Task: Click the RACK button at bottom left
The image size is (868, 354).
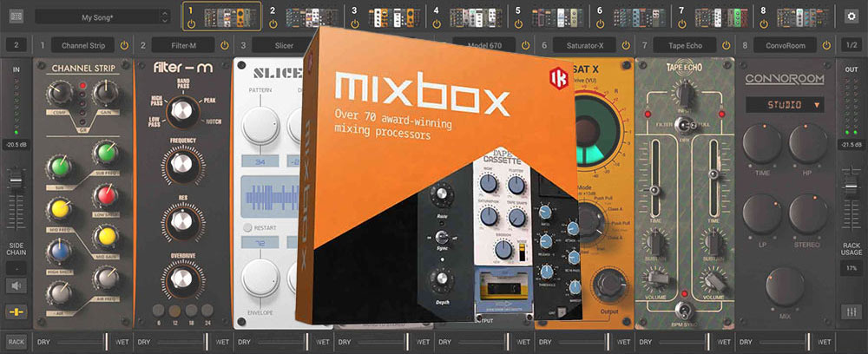Action: [16, 342]
